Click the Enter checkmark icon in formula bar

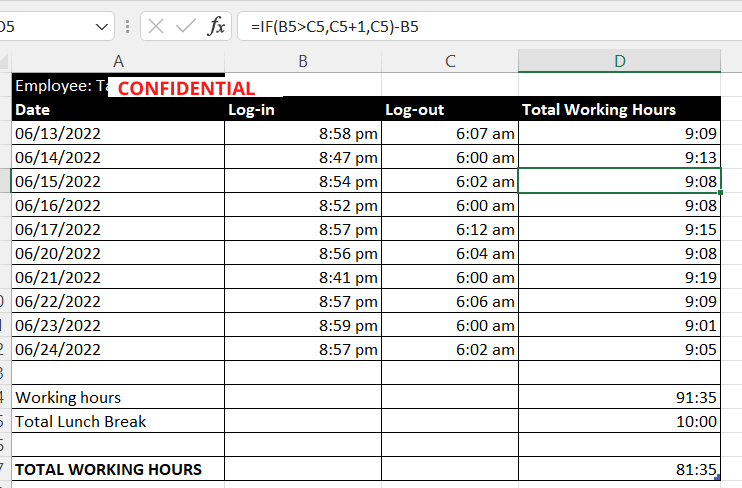click(185, 27)
